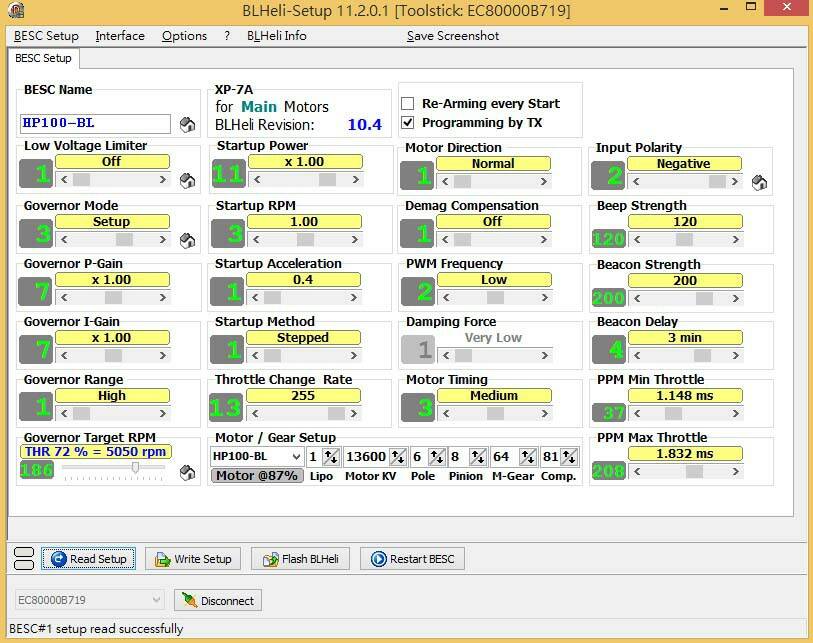Increase Beacon Delay with right arrow
The image size is (813, 643).
point(735,356)
